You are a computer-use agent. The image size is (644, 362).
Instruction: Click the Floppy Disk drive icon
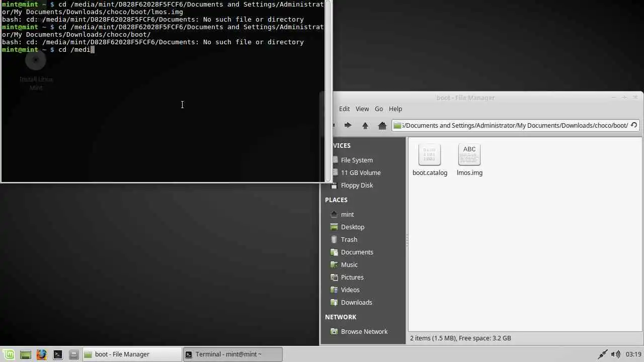click(335, 185)
